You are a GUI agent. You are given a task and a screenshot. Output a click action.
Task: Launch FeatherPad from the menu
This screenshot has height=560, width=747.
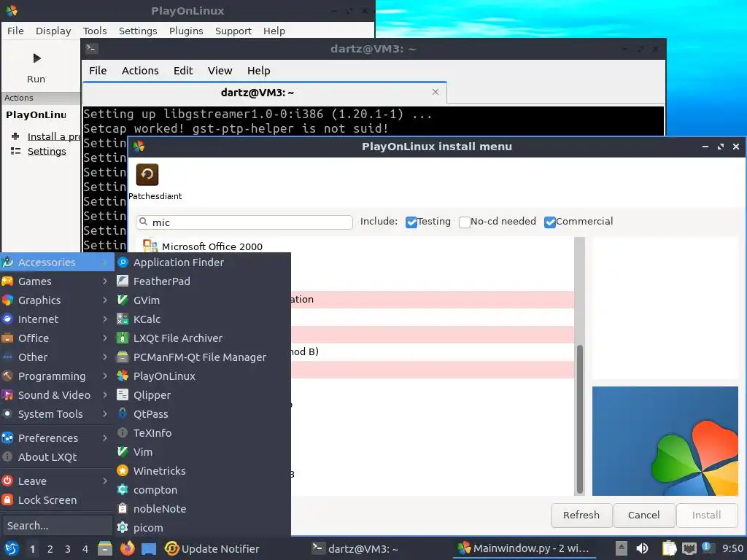(203, 281)
